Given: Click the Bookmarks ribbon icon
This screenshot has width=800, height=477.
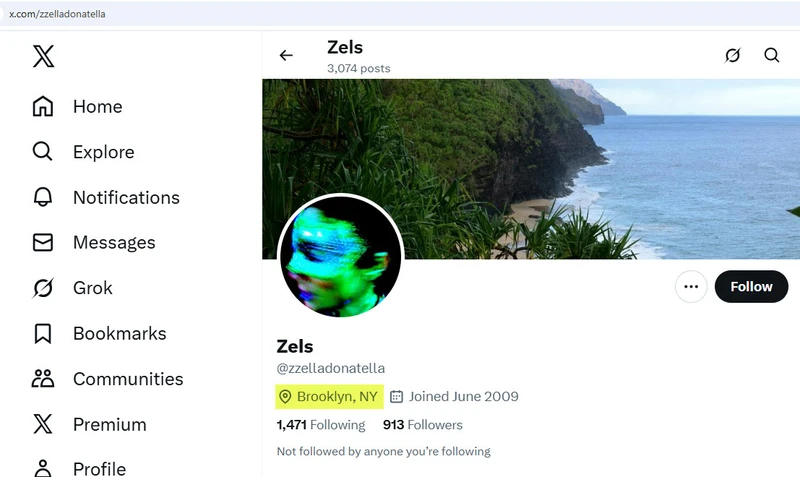Looking at the screenshot, I should tap(43, 333).
